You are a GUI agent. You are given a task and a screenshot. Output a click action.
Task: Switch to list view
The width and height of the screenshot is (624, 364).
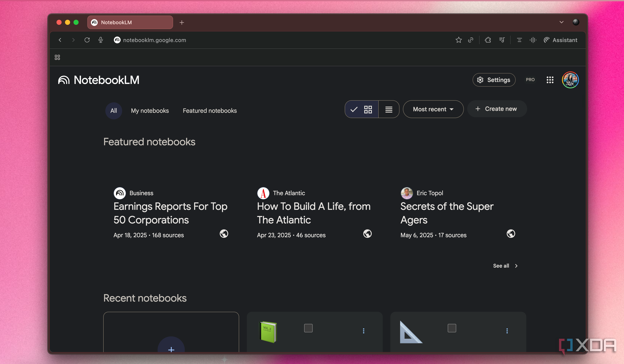(388, 109)
